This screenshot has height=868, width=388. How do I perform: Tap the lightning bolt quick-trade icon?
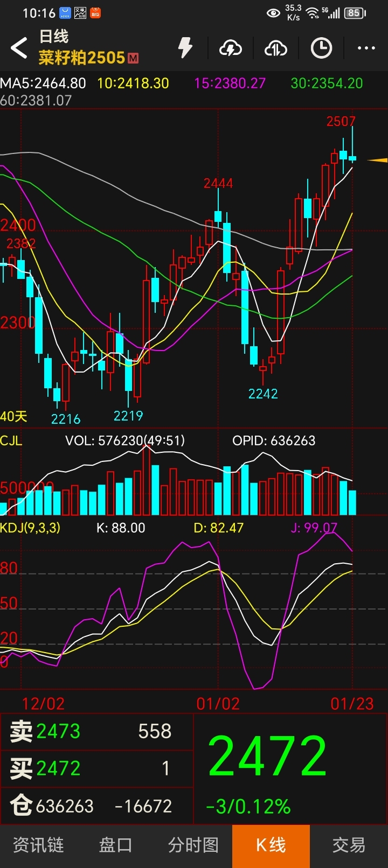(x=185, y=48)
